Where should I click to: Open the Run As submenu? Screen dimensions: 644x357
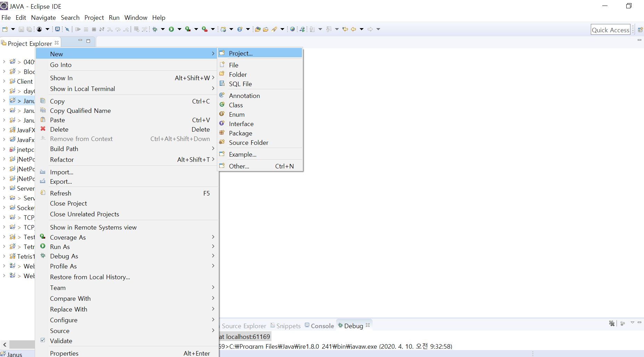(x=127, y=247)
